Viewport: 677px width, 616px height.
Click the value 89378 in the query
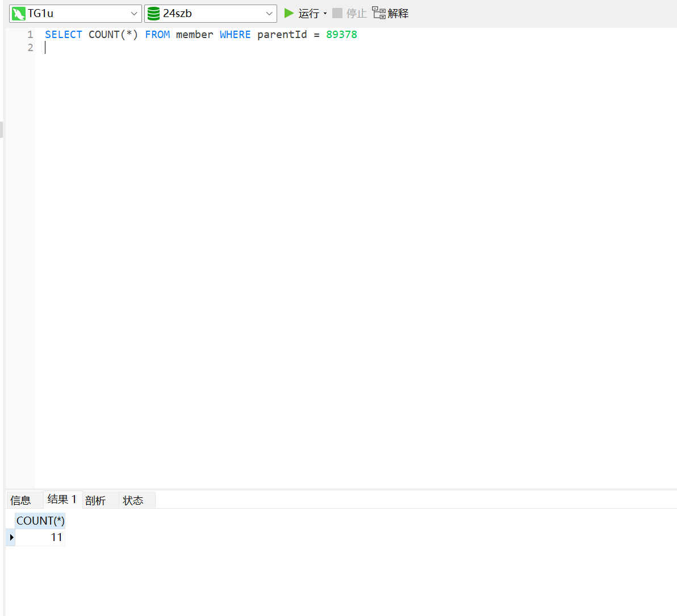pos(341,35)
